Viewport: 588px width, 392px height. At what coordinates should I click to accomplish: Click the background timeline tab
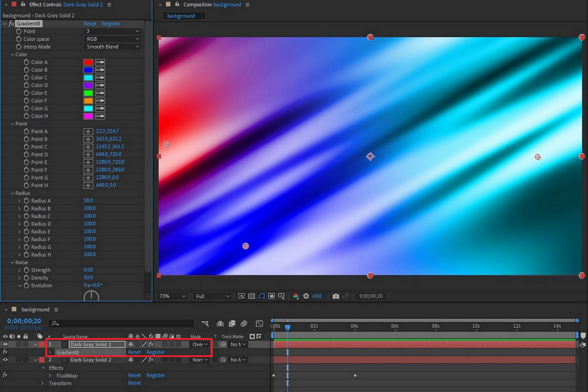tap(35, 309)
